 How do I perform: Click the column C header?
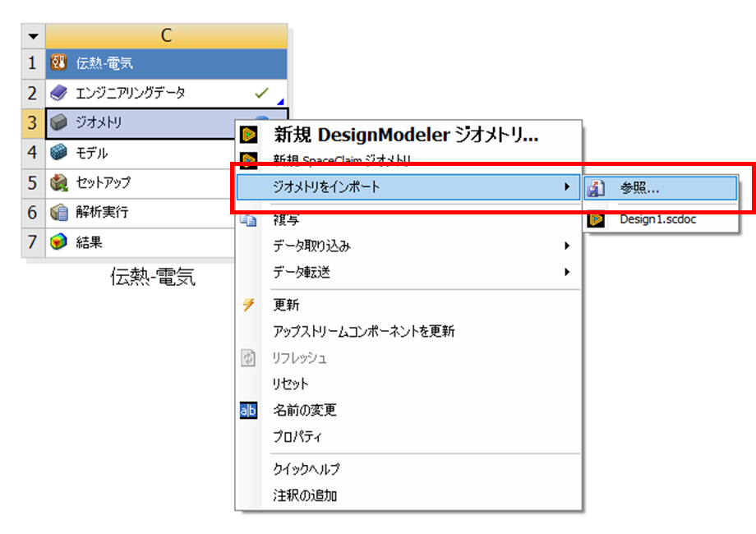pos(166,36)
